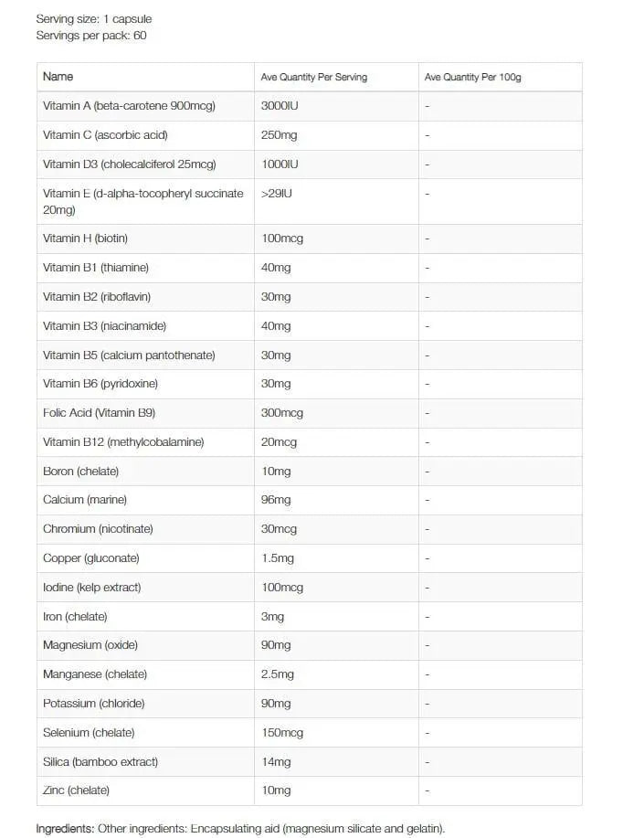The height and width of the screenshot is (838, 644).
Task: Click the Servings per pack: 60 text
Action: click(91, 36)
